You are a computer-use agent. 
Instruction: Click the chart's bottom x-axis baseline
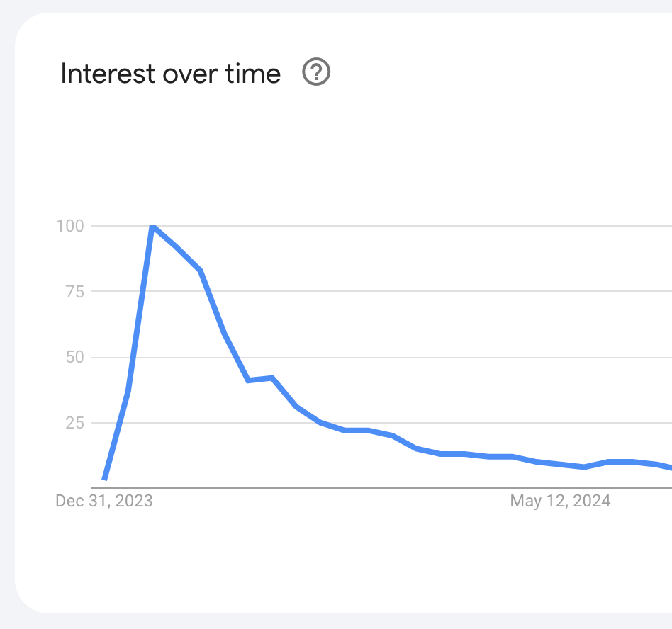tap(354, 488)
